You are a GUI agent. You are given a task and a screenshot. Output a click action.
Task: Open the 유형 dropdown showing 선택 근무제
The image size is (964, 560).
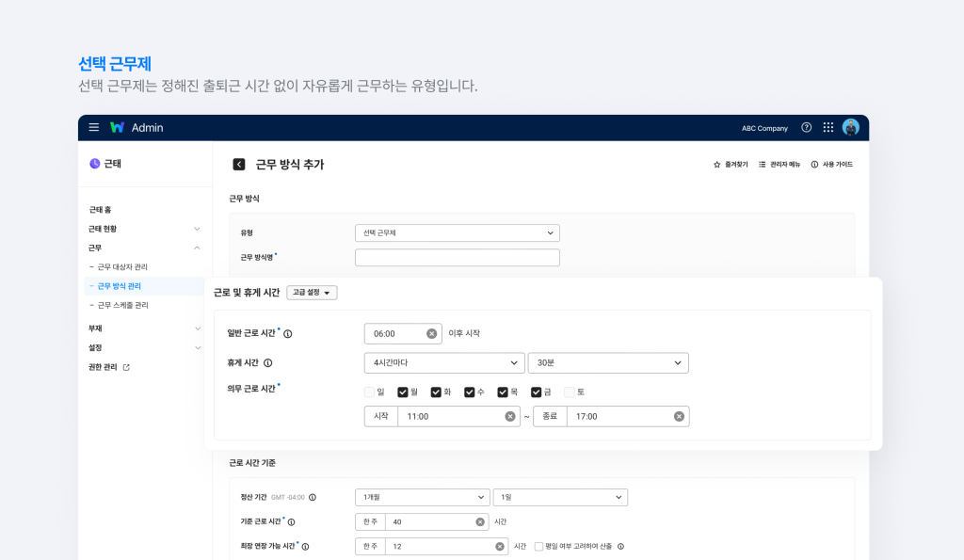(457, 232)
